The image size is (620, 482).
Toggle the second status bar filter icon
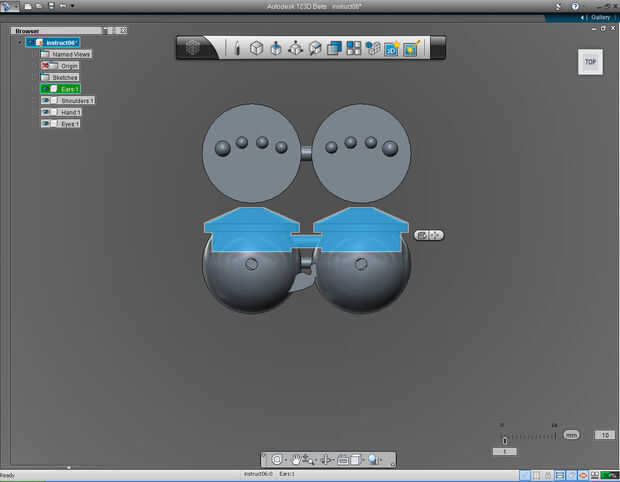click(537, 475)
